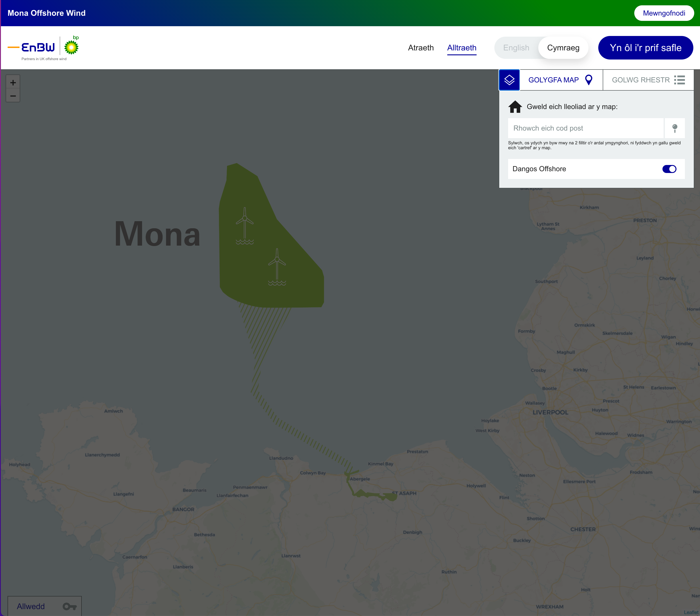Click the CHESTER label on map
The height and width of the screenshot is (616, 700).
click(583, 529)
